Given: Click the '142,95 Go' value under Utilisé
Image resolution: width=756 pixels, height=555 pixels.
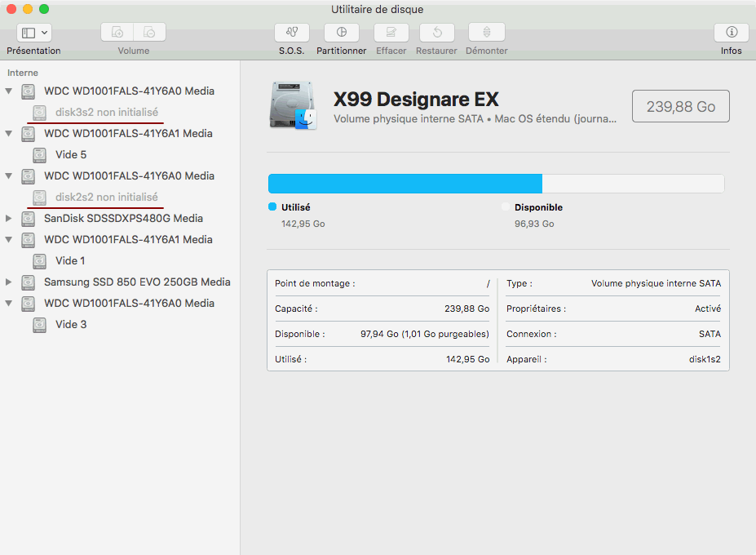Looking at the screenshot, I should pyautogui.click(x=303, y=224).
